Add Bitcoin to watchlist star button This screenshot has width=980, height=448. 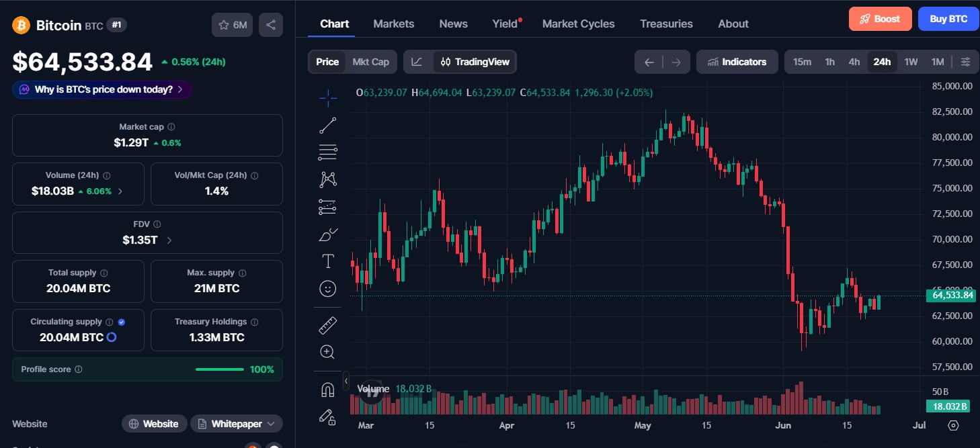[x=233, y=25]
